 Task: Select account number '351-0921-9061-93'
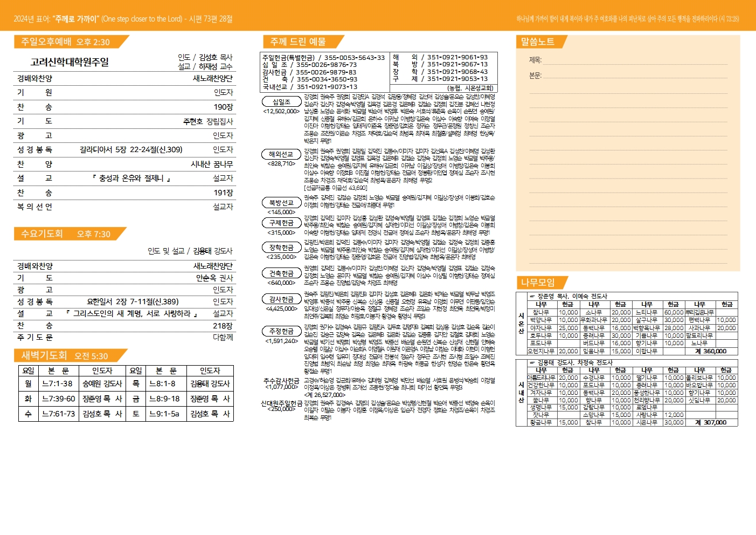(457, 57)
